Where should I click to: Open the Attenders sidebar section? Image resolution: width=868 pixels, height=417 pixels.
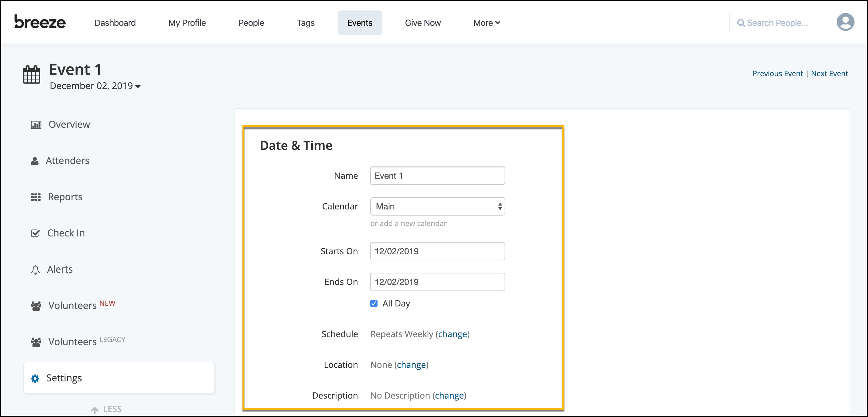click(60, 161)
